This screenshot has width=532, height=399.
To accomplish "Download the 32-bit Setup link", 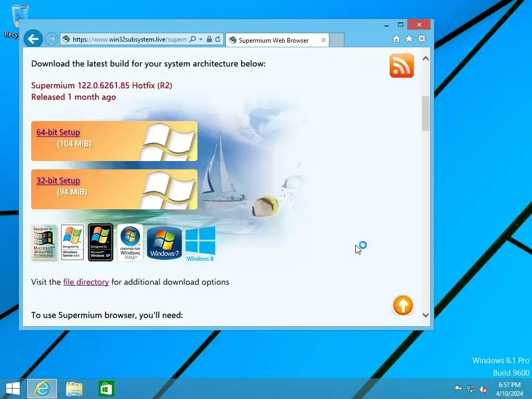I will pyautogui.click(x=58, y=180).
